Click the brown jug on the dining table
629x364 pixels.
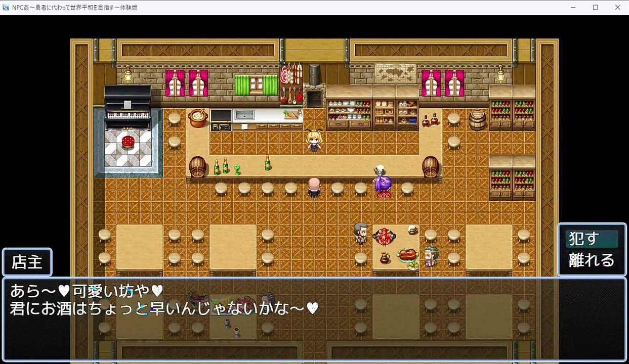click(x=385, y=258)
